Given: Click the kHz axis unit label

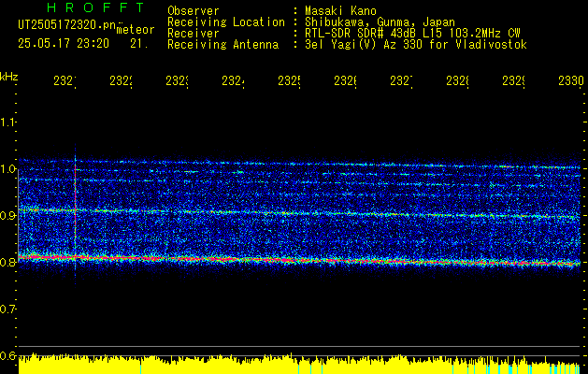Looking at the screenshot, I should click(x=8, y=77).
